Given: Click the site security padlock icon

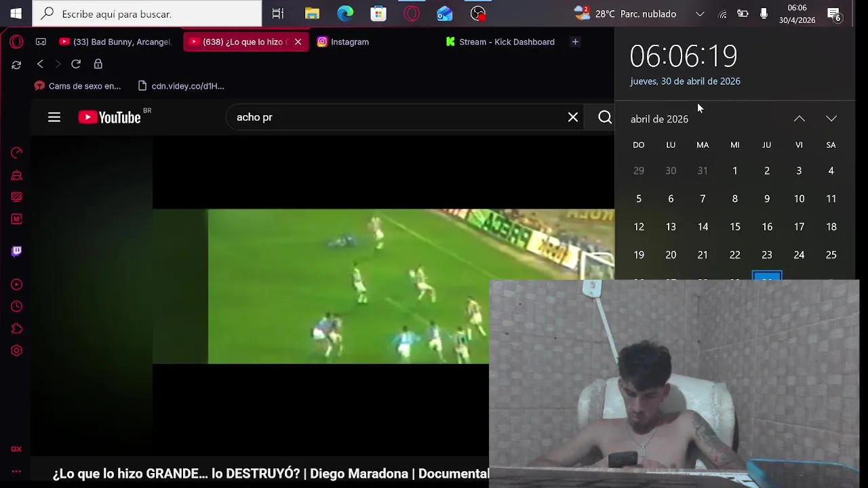Looking at the screenshot, I should tap(98, 64).
